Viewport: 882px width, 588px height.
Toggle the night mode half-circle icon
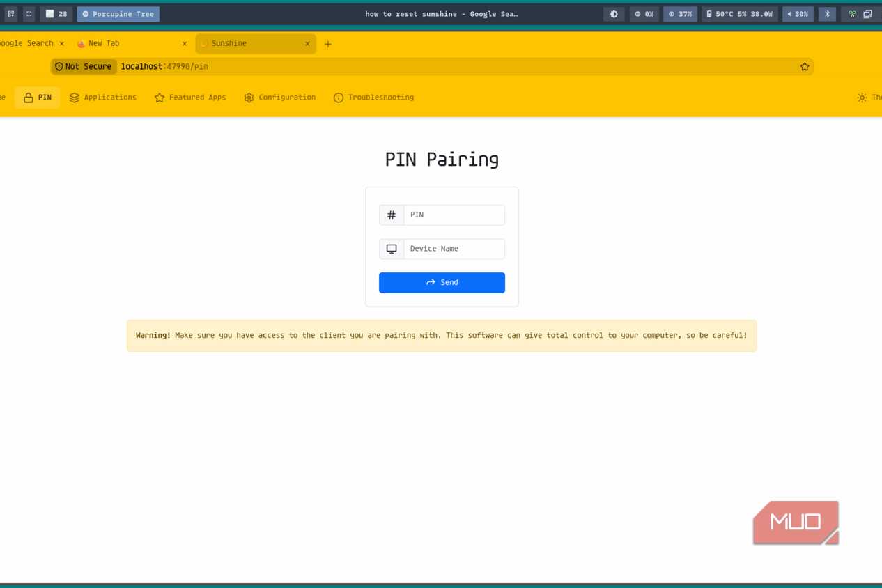click(614, 14)
